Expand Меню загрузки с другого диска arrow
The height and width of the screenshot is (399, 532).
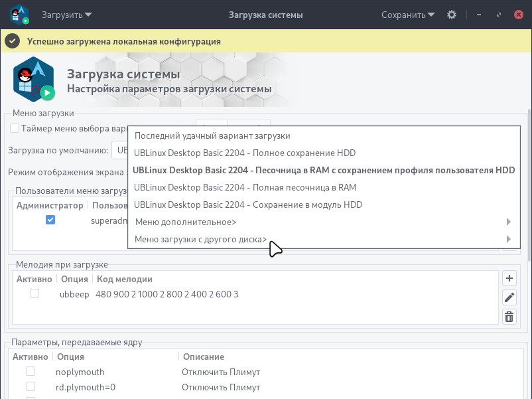[x=508, y=239]
